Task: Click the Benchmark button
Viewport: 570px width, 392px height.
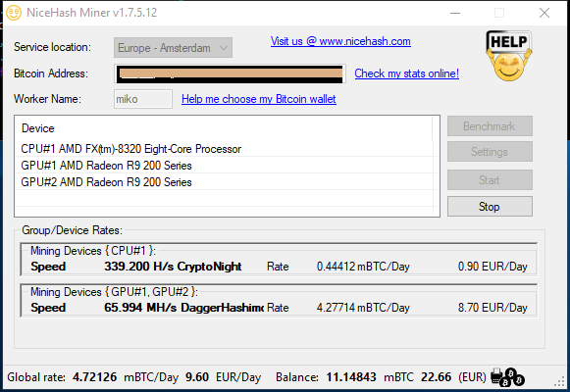Action: coord(490,126)
